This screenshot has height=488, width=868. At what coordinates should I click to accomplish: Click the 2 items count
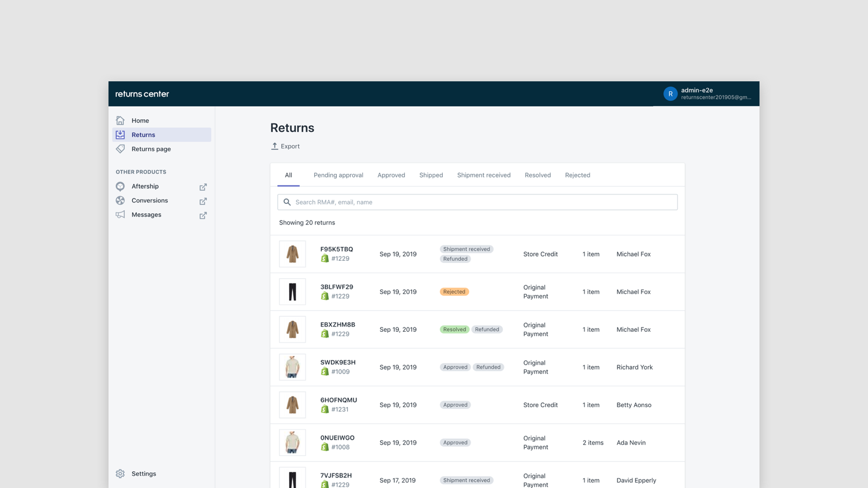593,442
